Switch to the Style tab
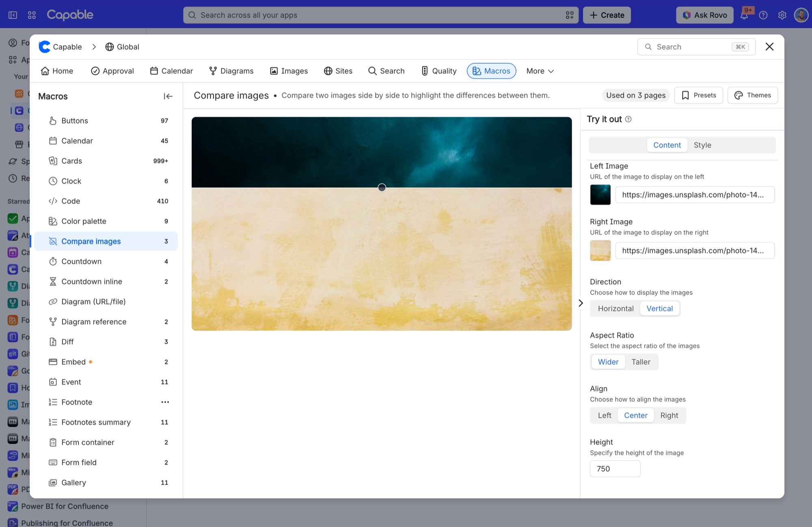 click(x=702, y=145)
